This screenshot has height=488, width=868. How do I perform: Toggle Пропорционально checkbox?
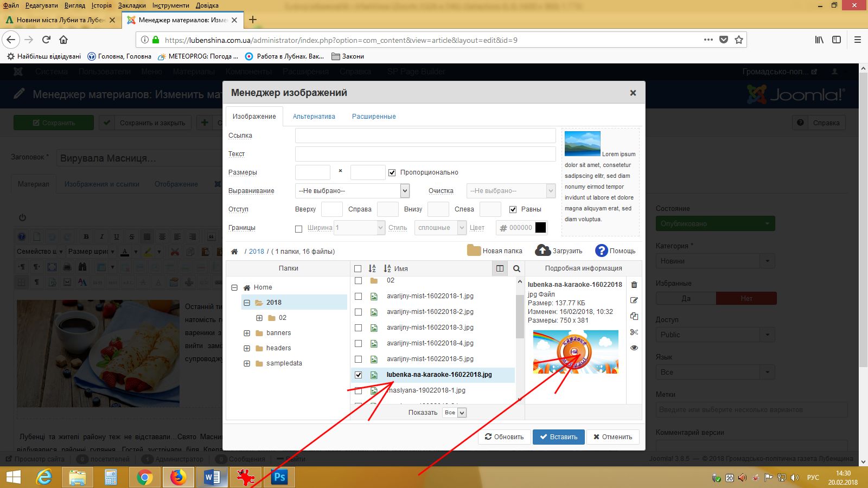point(392,172)
